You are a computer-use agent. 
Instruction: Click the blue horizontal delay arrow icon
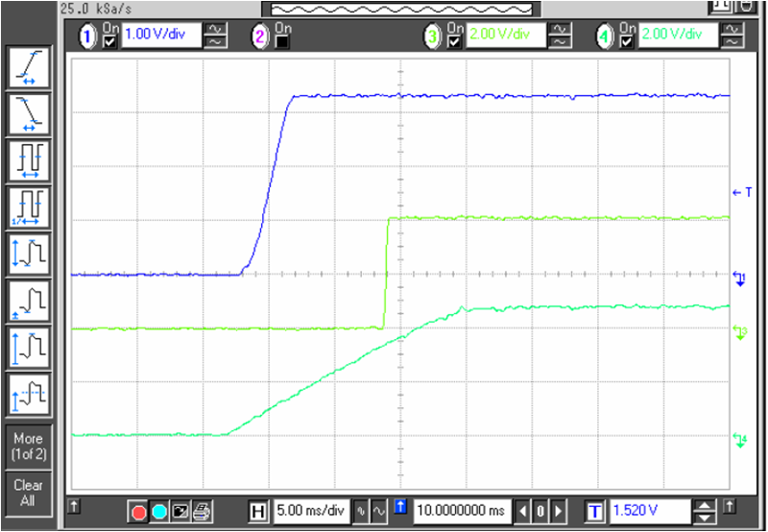[400, 506]
